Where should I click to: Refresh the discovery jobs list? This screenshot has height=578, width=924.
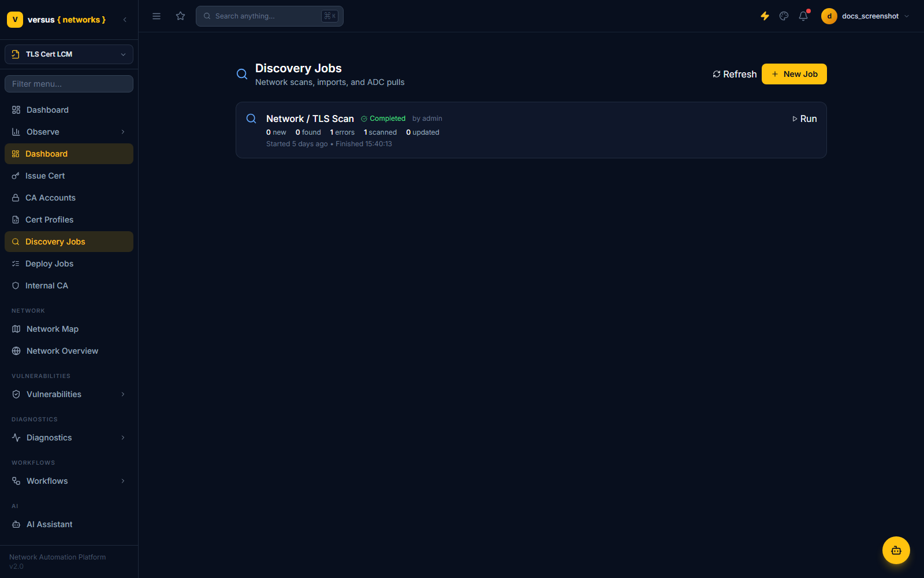pos(735,74)
